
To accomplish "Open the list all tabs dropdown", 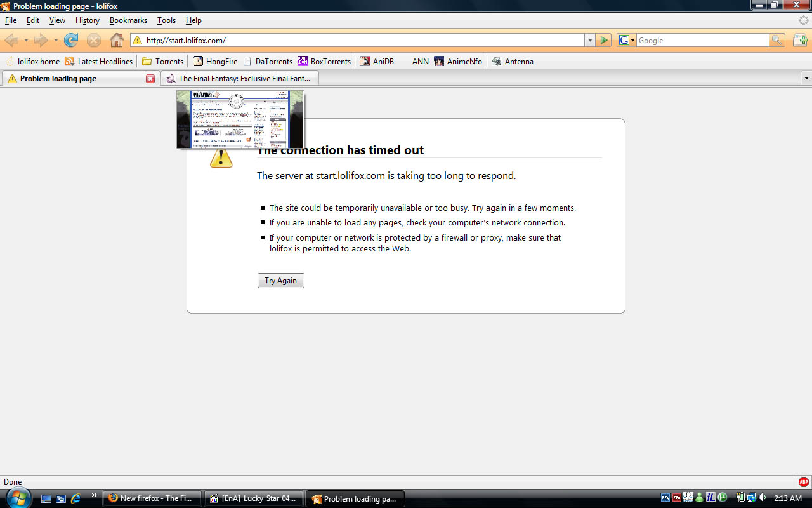I will pyautogui.click(x=806, y=79).
